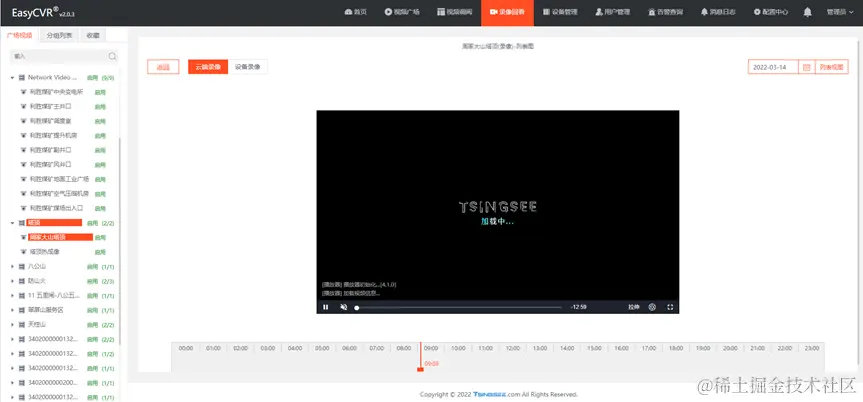Click the camera icon beside 利胜煤矿风井口

pyautogui.click(x=24, y=165)
